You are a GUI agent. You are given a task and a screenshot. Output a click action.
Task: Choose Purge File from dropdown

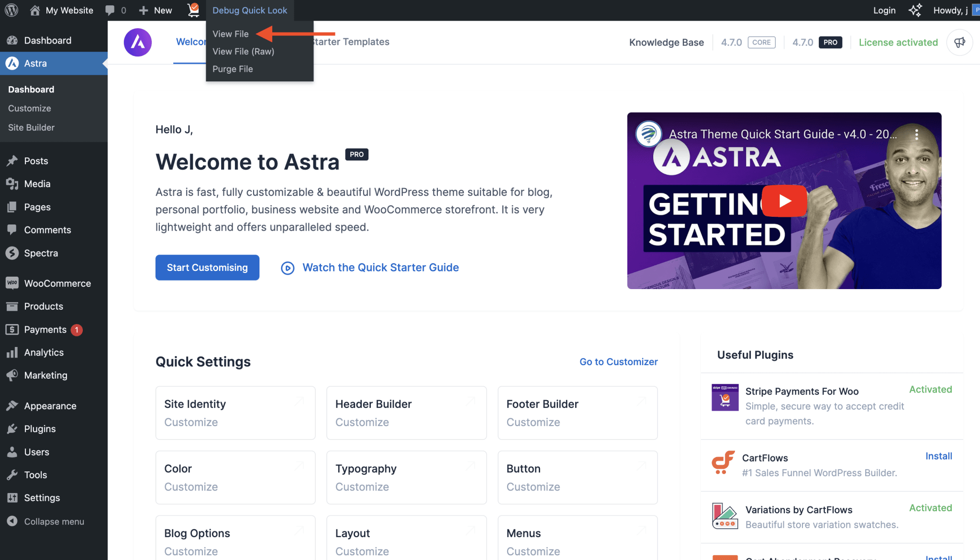[233, 69]
